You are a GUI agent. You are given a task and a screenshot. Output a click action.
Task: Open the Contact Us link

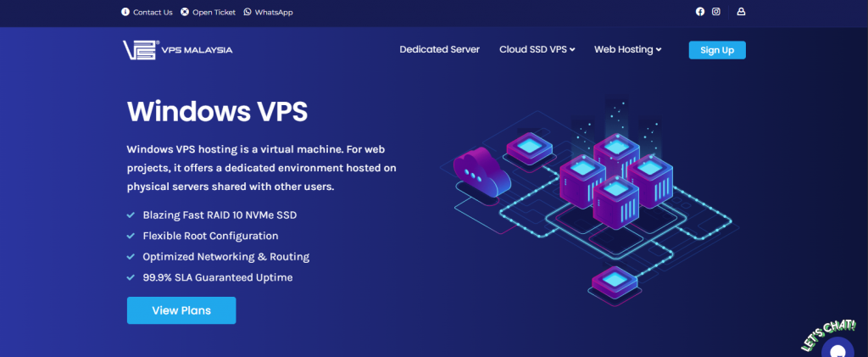coord(153,12)
